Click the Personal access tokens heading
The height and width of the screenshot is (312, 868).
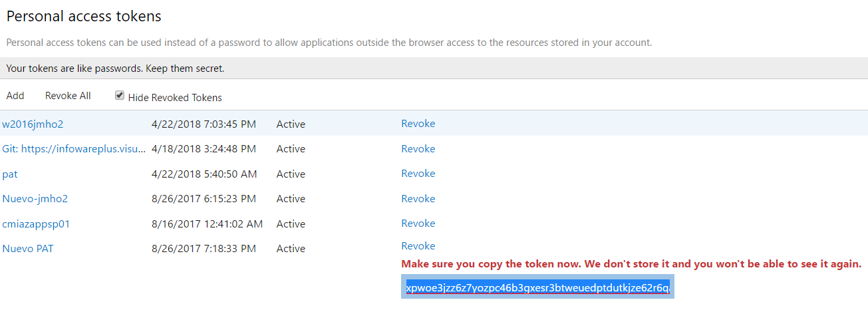click(x=84, y=16)
